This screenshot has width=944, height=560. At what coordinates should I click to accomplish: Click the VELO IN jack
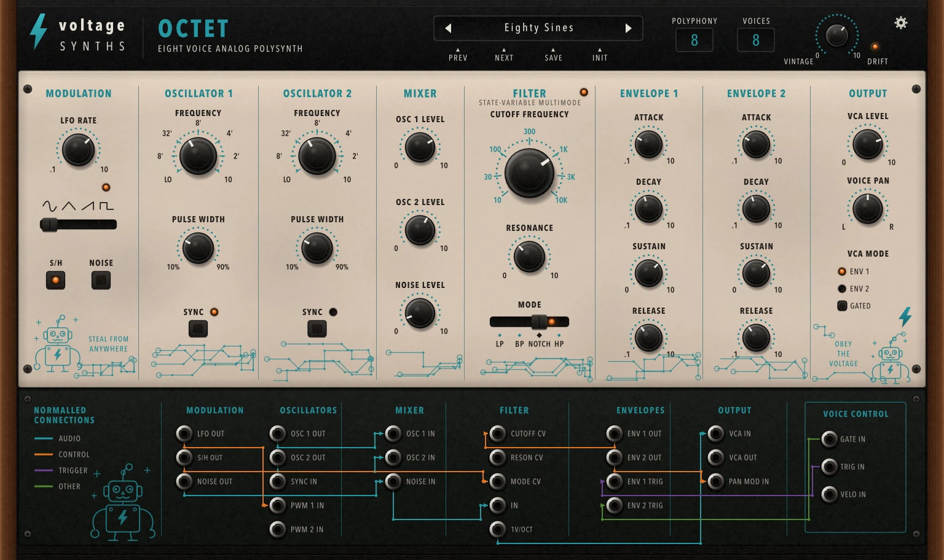coord(830,494)
